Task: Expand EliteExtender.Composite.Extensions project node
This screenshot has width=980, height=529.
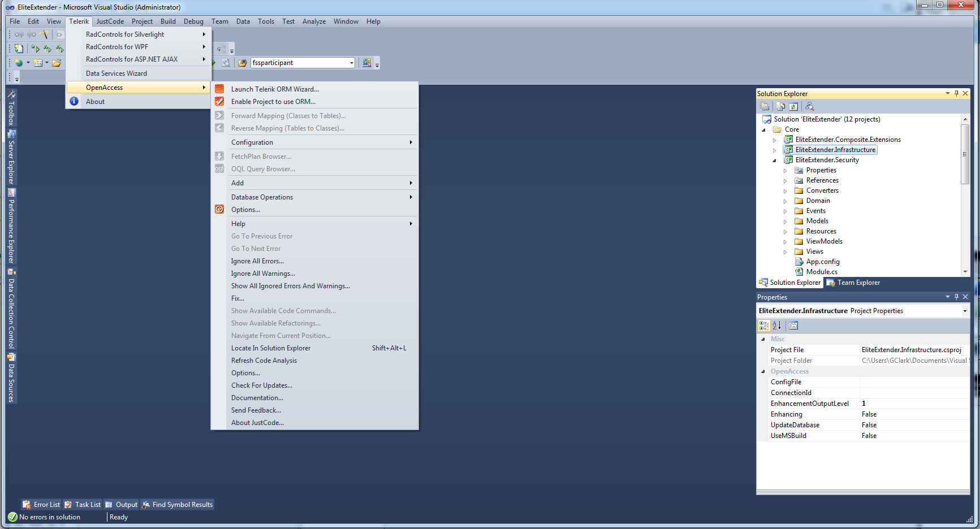Action: tap(775, 140)
